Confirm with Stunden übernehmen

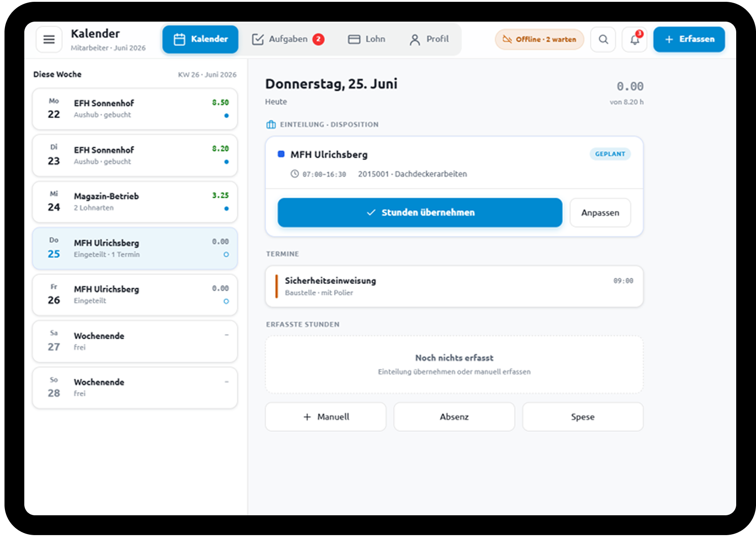(x=420, y=213)
